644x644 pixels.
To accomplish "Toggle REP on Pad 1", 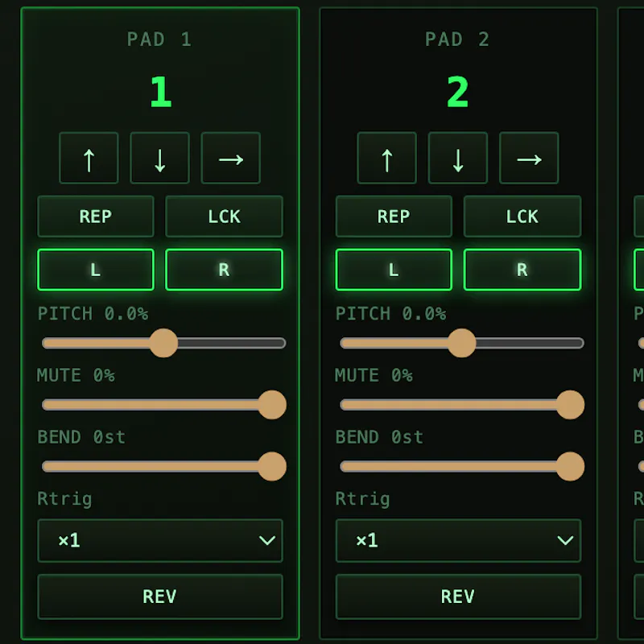I will 96,217.
